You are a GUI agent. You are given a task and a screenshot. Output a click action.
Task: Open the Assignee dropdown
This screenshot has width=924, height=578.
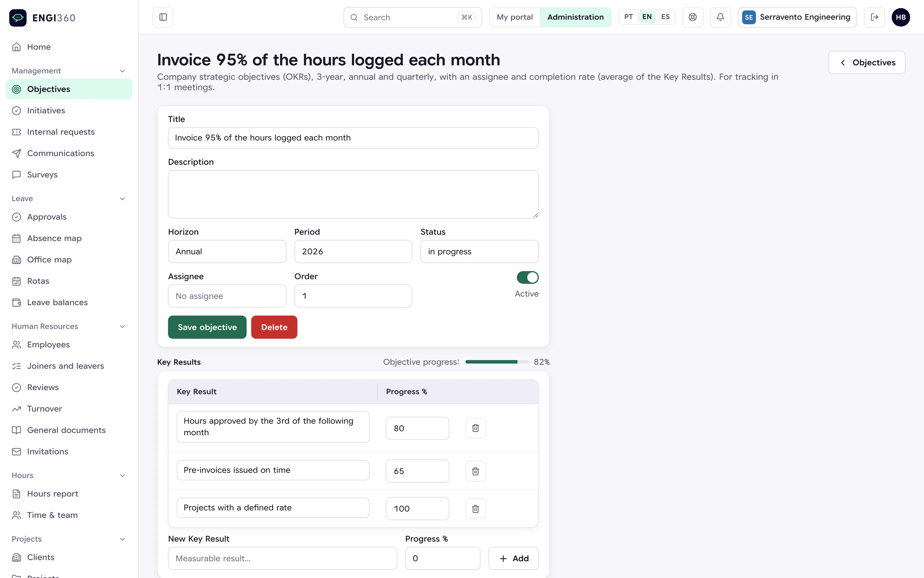coord(227,296)
